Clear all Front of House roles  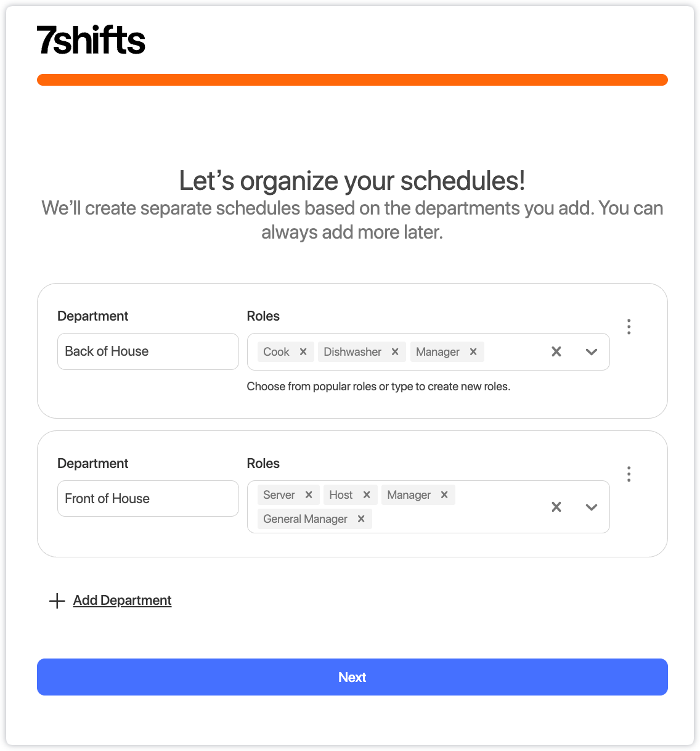coord(556,507)
